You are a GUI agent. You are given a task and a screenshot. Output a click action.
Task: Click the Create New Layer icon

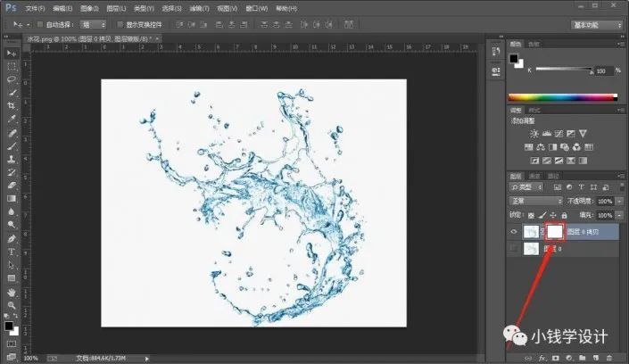point(596,358)
